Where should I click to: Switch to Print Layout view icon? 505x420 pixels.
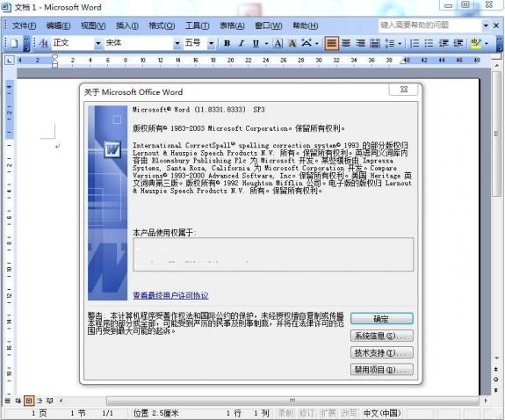(29, 401)
